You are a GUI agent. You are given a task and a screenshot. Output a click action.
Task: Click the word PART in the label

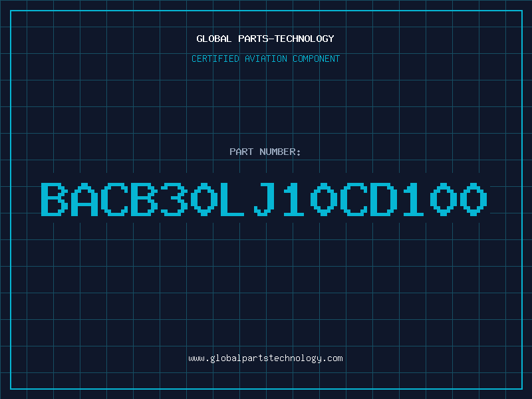coord(241,152)
